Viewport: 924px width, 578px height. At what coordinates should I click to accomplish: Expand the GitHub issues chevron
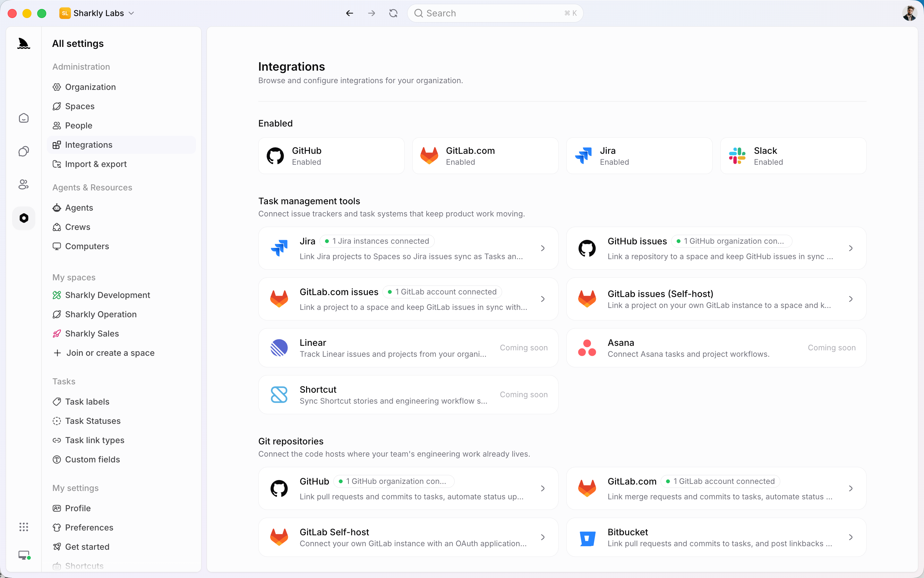pos(851,249)
